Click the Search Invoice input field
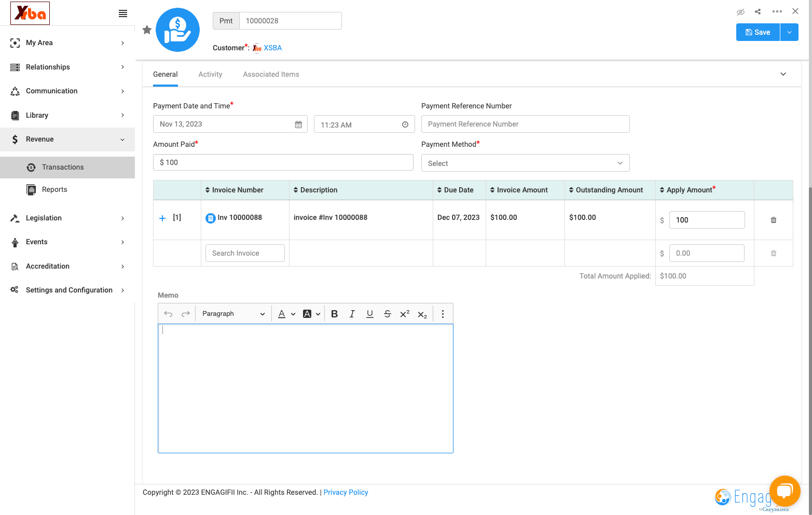 click(245, 253)
